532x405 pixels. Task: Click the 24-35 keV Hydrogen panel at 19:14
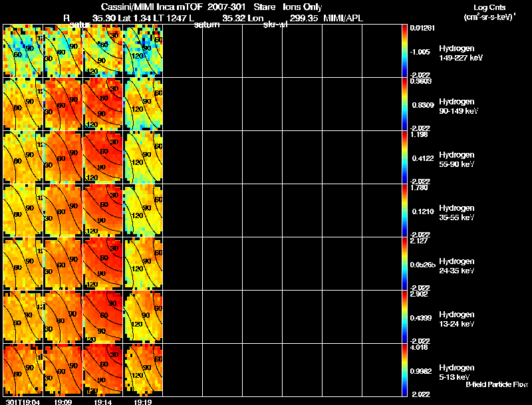103,264
